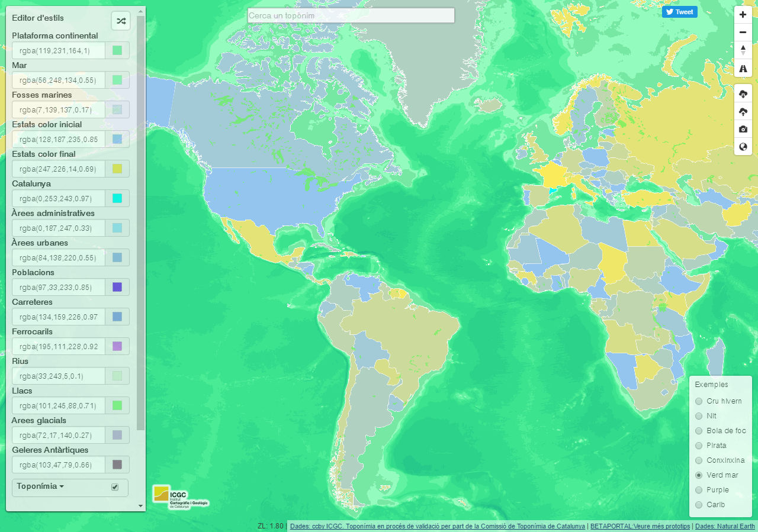Expand the Toponímia dropdown
Screen dimensions: 758x532
coord(40,486)
